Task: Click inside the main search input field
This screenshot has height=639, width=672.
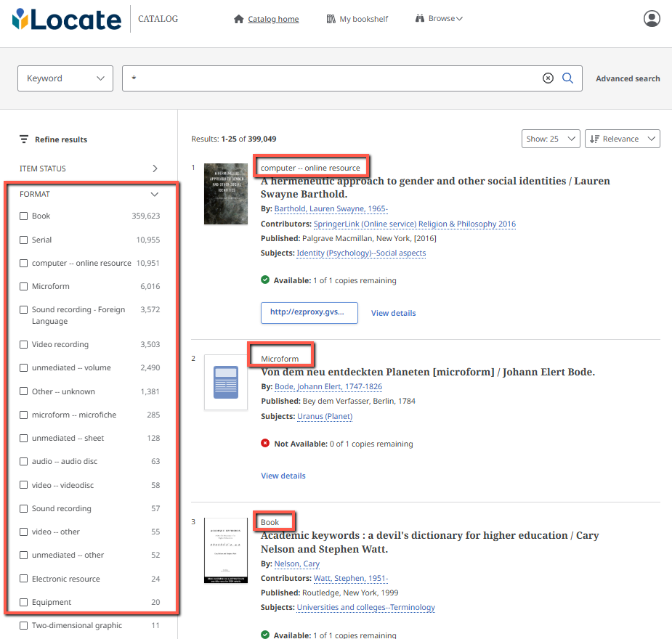Action: (x=327, y=78)
